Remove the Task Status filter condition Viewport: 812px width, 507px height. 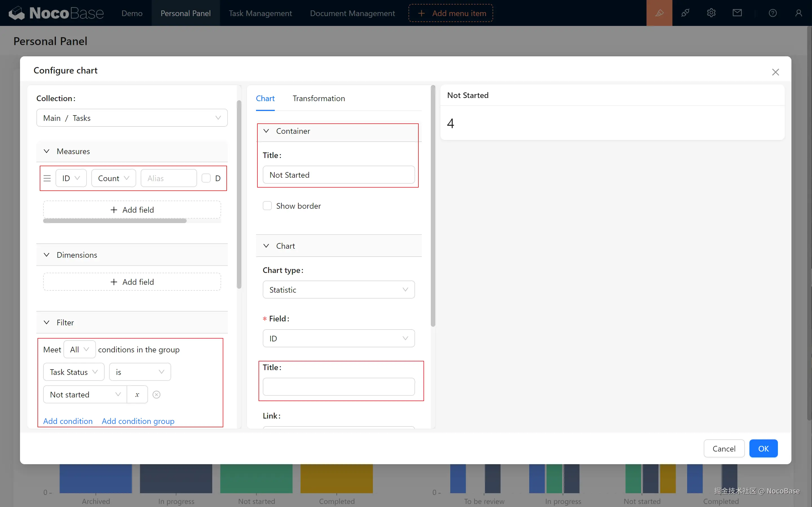click(156, 395)
